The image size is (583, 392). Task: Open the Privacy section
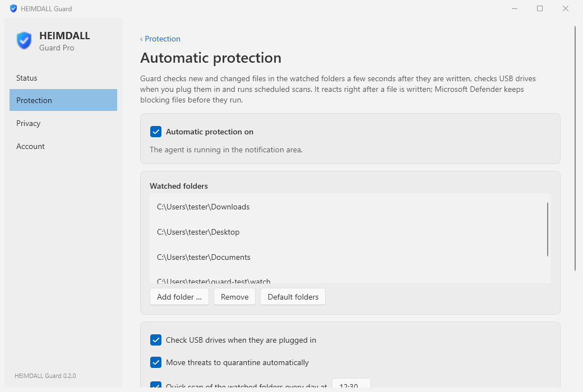[63, 123]
